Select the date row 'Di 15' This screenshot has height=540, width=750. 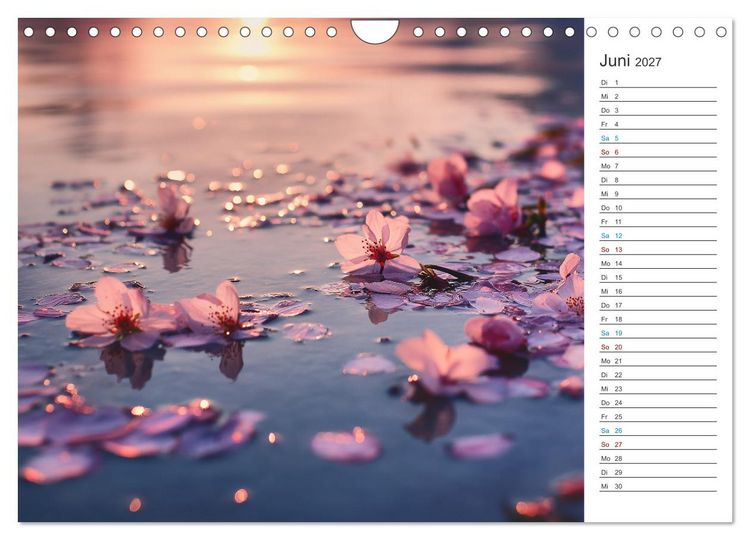click(x=658, y=277)
